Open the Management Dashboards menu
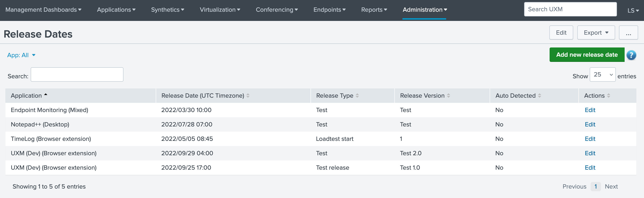644x198 pixels. (43, 10)
